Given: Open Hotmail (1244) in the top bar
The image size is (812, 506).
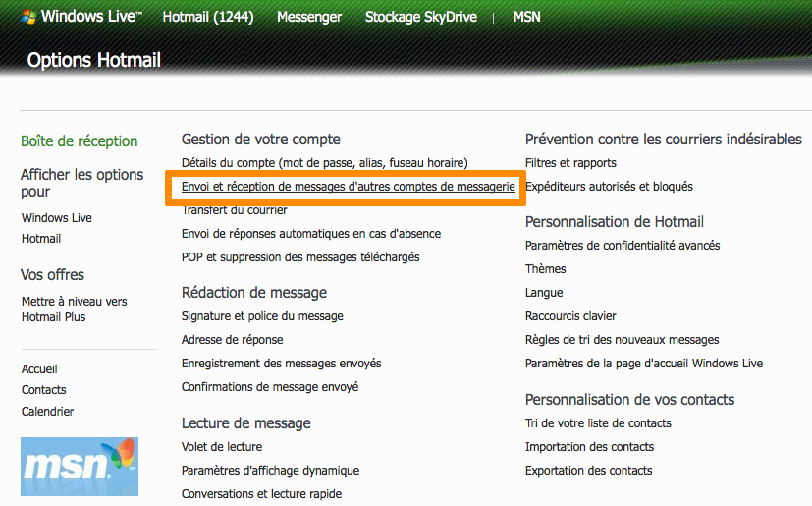Looking at the screenshot, I should pos(208,17).
